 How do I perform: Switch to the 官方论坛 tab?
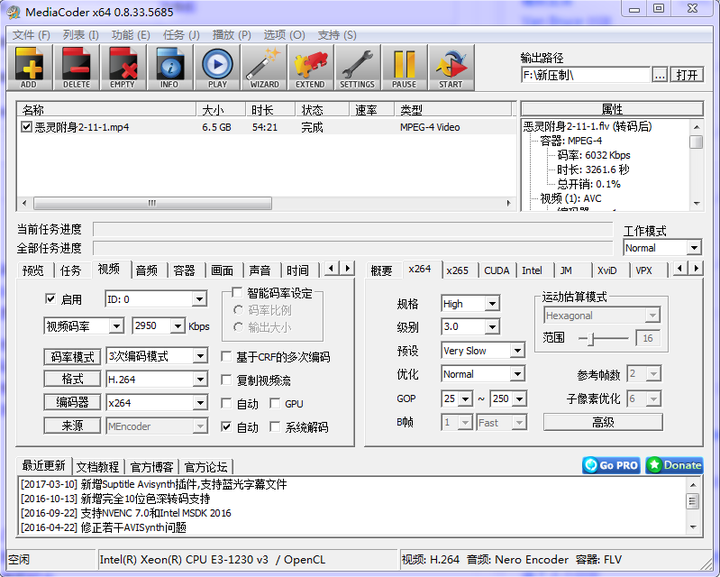tap(206, 467)
